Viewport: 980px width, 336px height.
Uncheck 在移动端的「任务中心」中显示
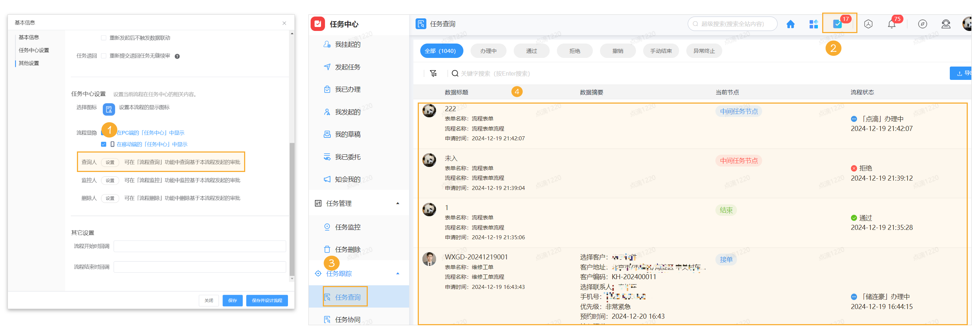tap(103, 144)
